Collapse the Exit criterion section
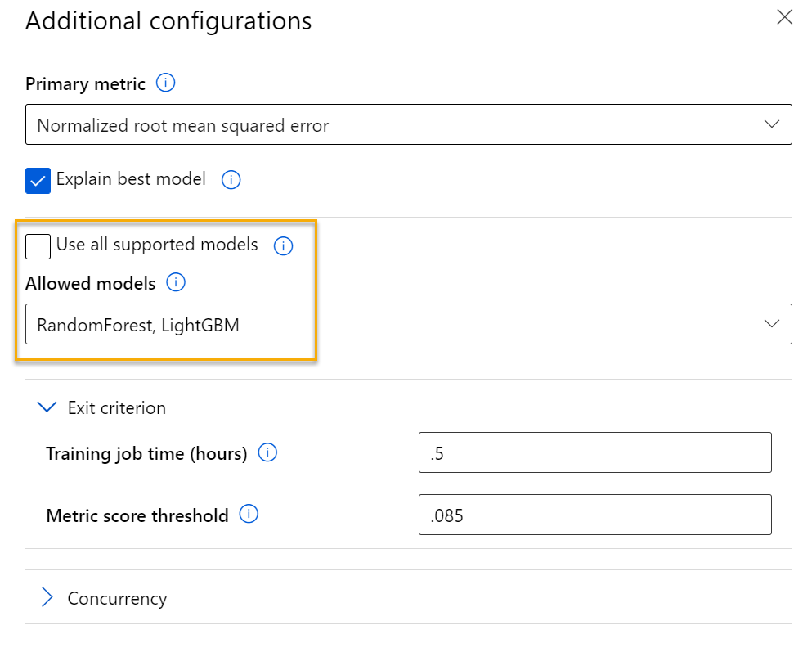Image resolution: width=812 pixels, height=648 pixels. [x=47, y=407]
